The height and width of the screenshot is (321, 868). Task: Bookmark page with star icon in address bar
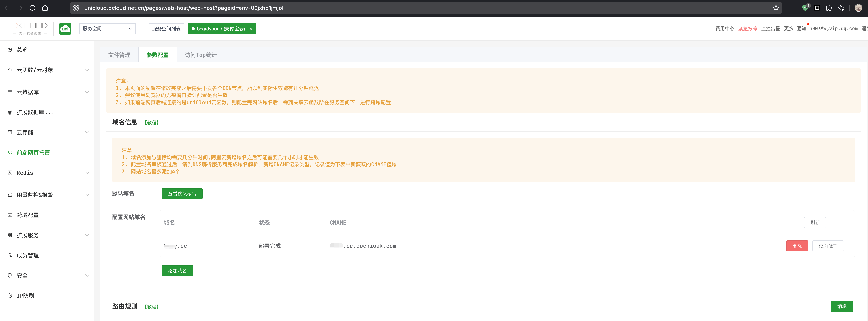(x=776, y=8)
